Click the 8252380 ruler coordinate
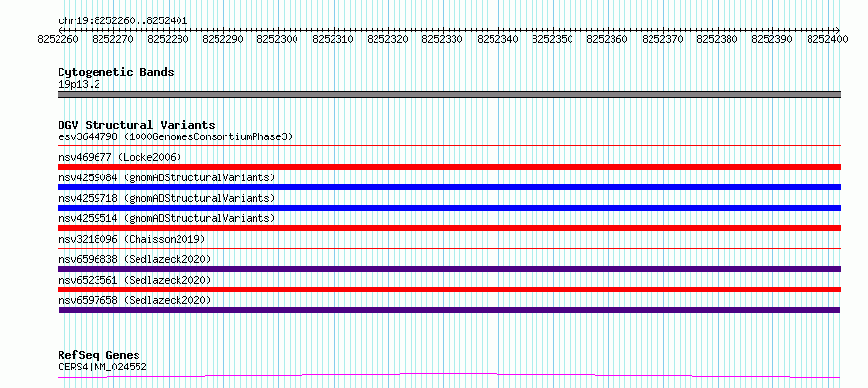The height and width of the screenshot is (388, 868). (x=717, y=39)
